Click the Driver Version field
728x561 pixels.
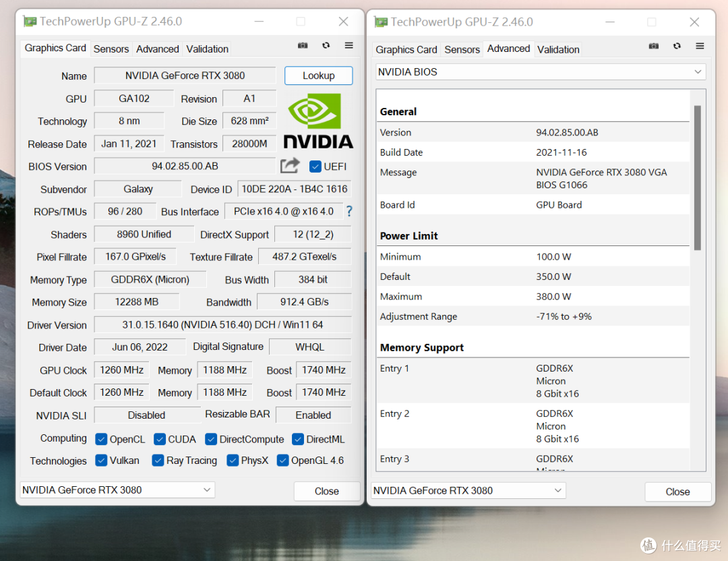click(x=223, y=324)
